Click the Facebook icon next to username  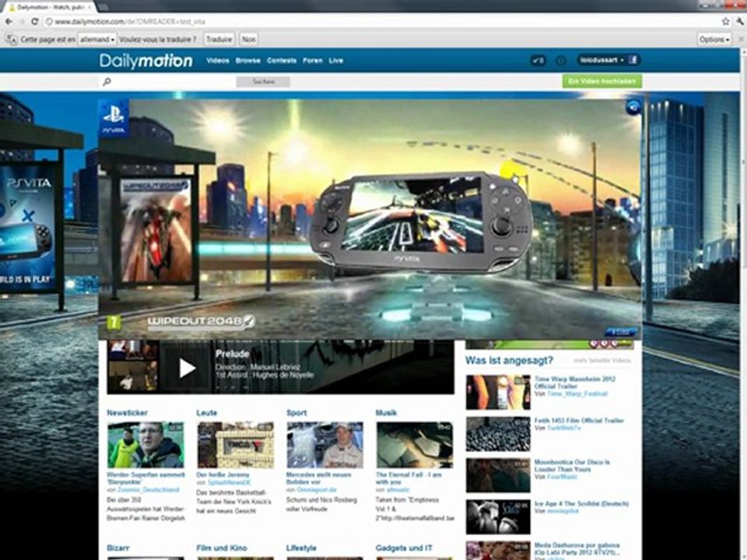pos(633,60)
